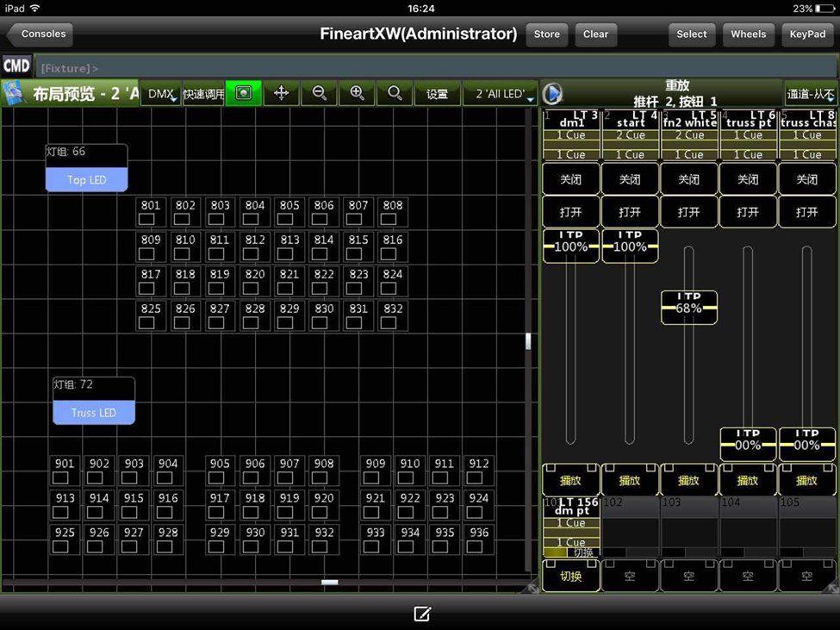The width and height of the screenshot is (840, 630).
Task: Click the green select-mode icon in toolbar
Action: point(243,93)
